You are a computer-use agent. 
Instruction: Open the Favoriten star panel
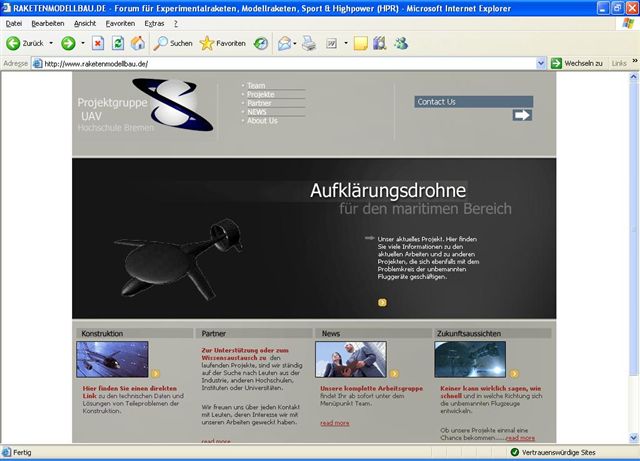[222, 43]
